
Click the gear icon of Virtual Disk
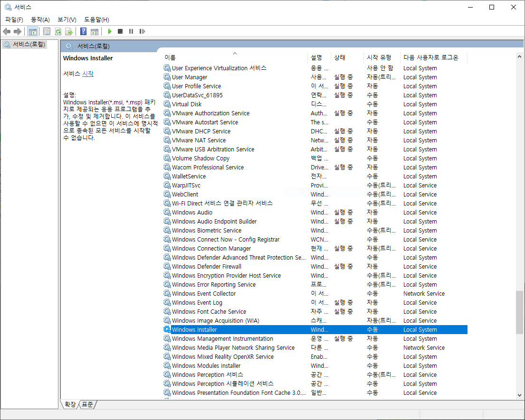pos(167,104)
